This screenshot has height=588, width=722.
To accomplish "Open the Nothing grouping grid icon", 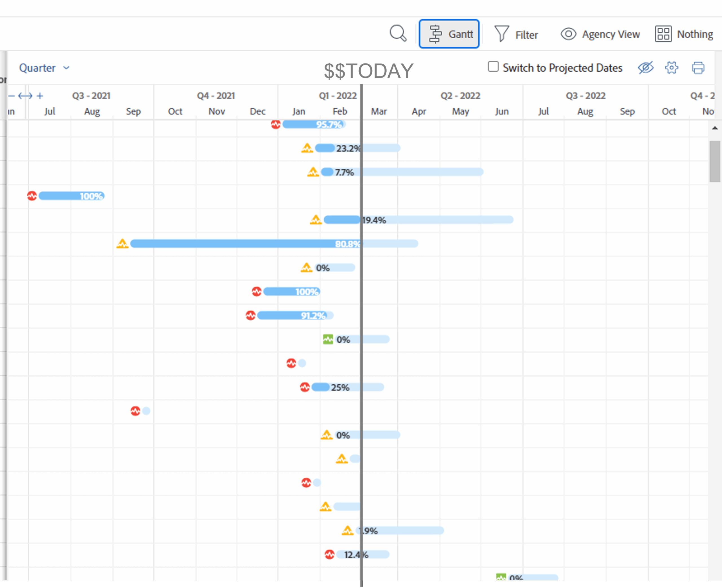I will point(663,34).
